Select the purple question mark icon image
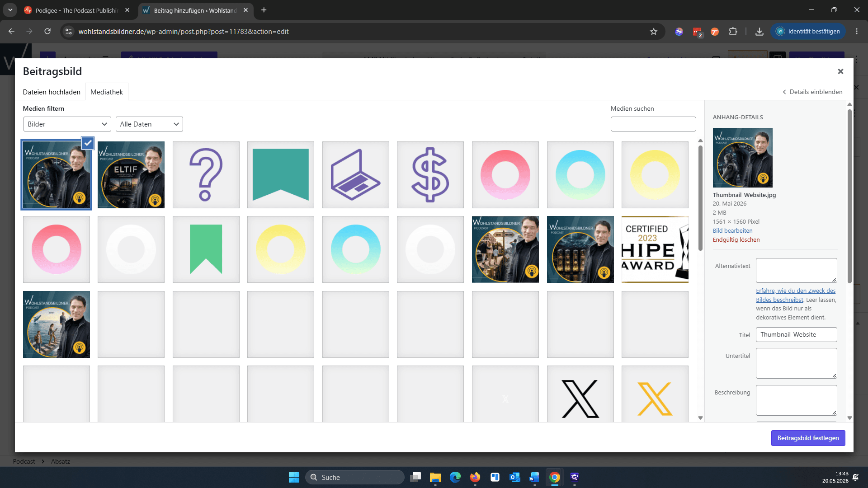Image resolution: width=868 pixels, height=488 pixels. tap(206, 175)
